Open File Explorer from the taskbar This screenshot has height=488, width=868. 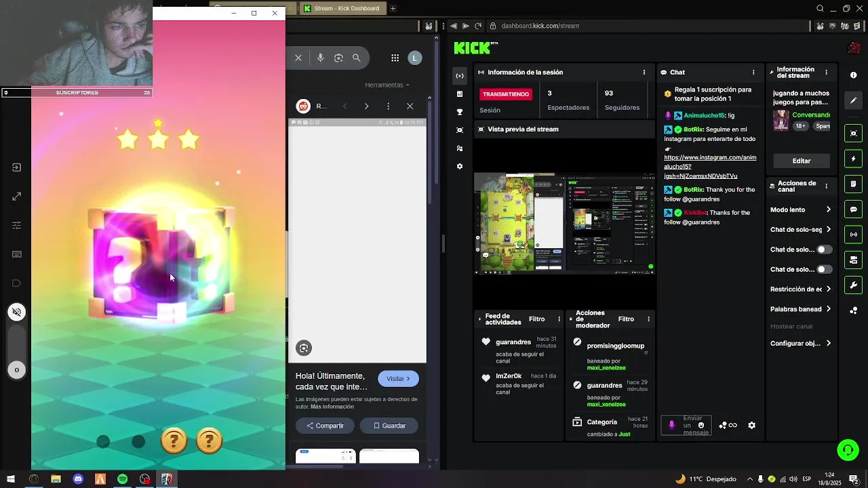point(56,479)
